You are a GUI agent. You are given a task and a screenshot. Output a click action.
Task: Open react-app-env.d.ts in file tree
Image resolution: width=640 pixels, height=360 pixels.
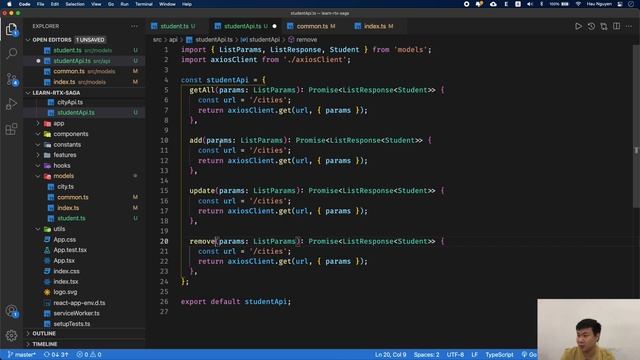(79, 303)
